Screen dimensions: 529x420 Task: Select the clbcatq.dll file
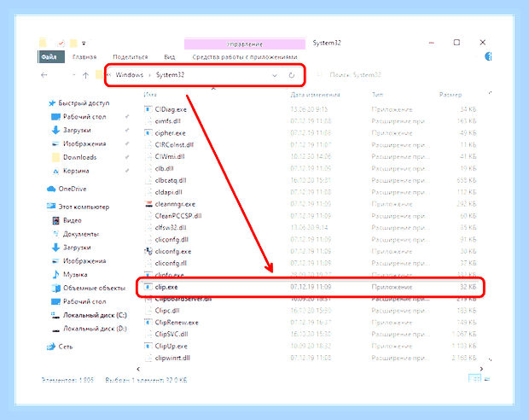171,180
